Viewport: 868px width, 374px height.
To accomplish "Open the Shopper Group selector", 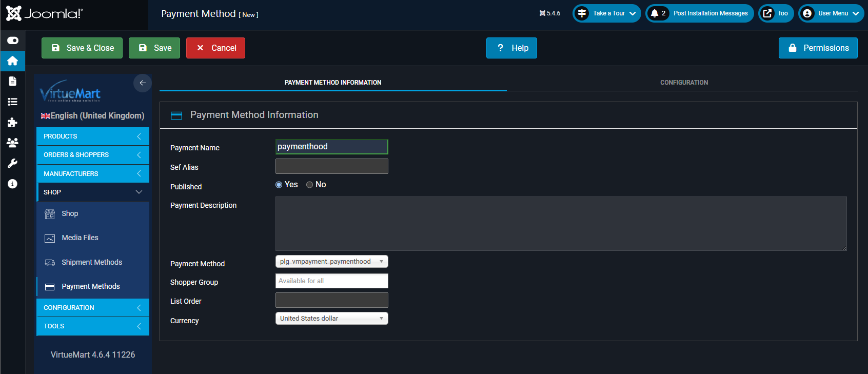I will click(x=332, y=281).
